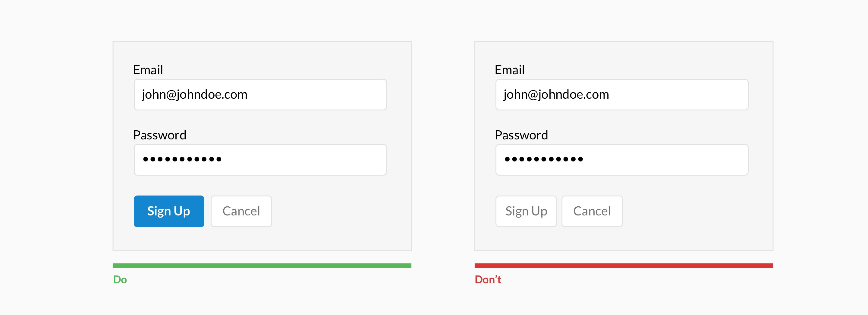
Task: Click the password dots in the Don't form
Action: 544,159
